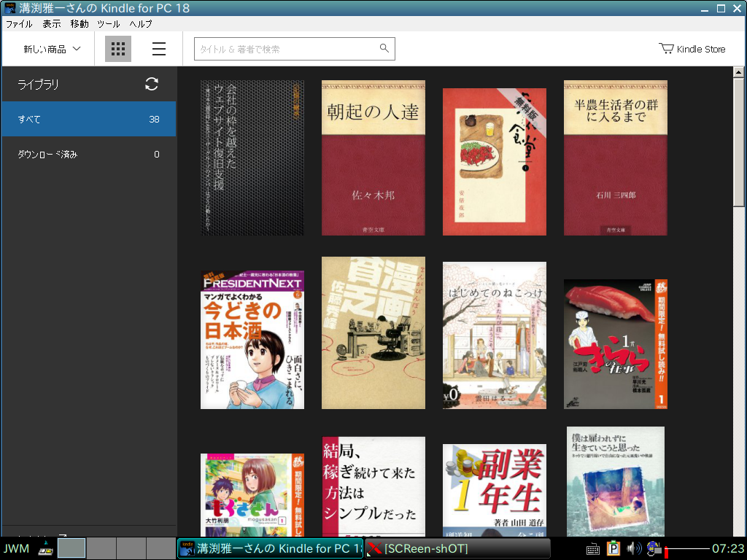Open book 副業1年生
Image resolution: width=747 pixels, height=560 pixels.
coord(495,491)
